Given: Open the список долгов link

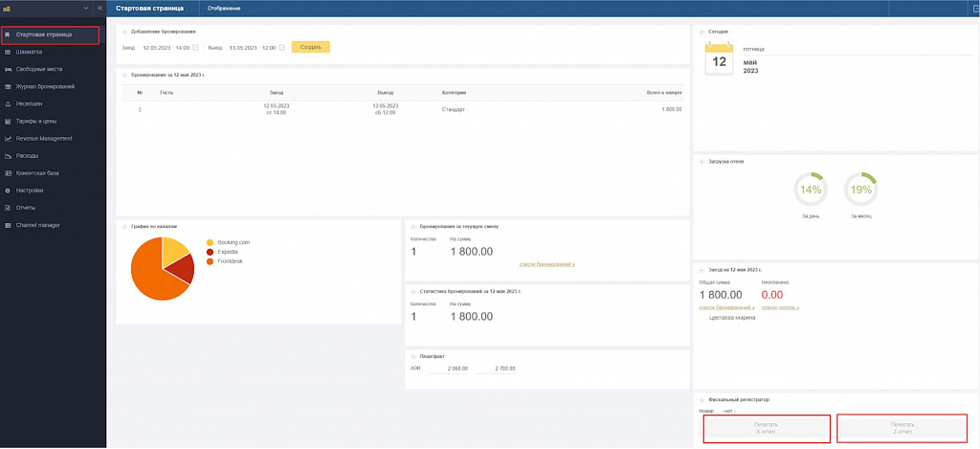Looking at the screenshot, I should [781, 307].
